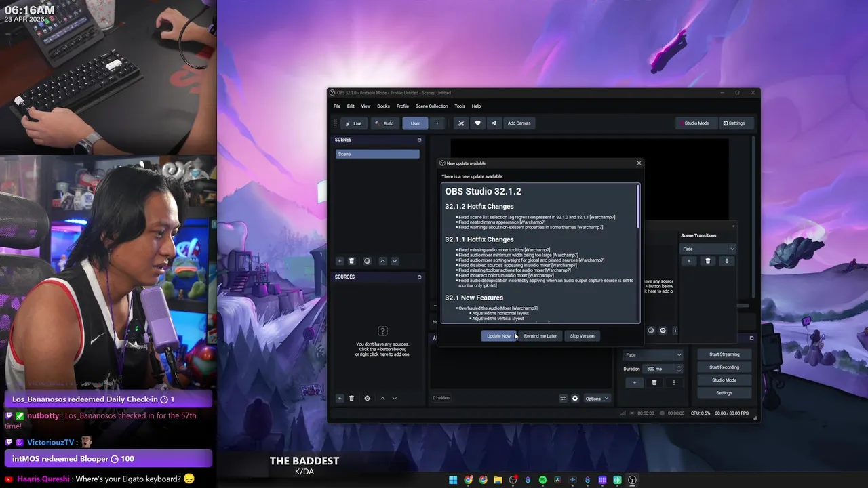Screen dimensions: 868x488
Task: Open source properties gear in Sources panel
Action: pyautogui.click(x=367, y=398)
